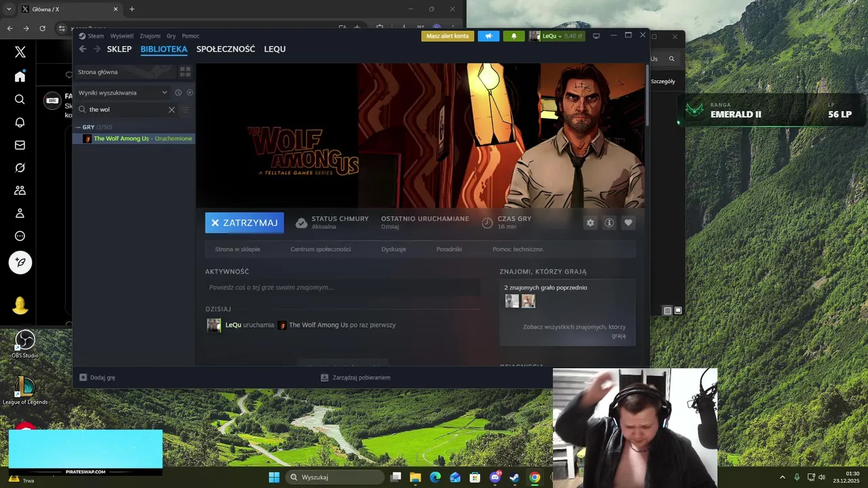The height and width of the screenshot is (488, 868).
Task: Open advanced library filter options icon
Action: tap(185, 109)
